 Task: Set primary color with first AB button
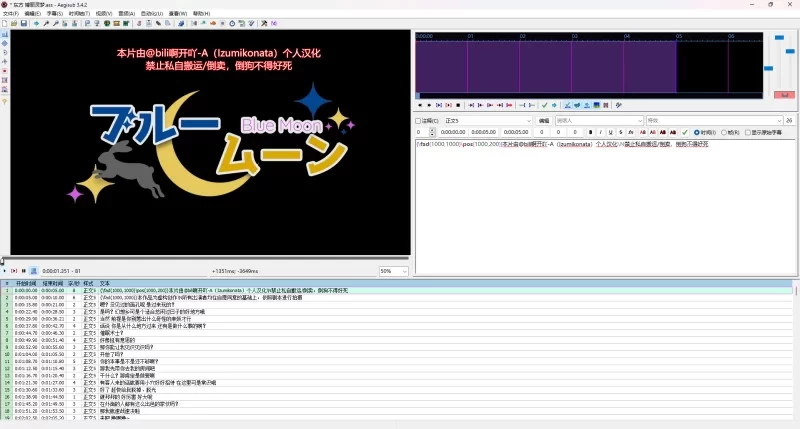642,132
